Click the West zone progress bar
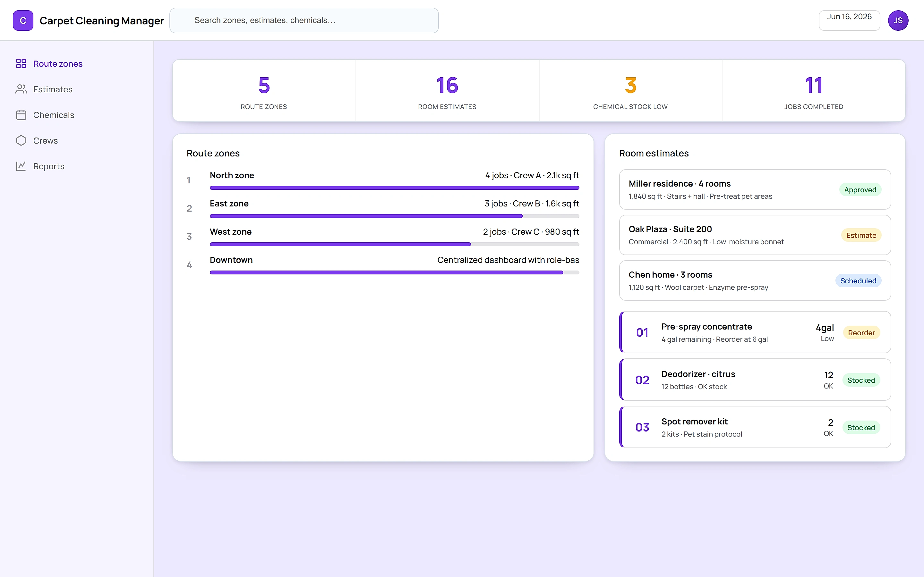Screen dimensions: 924x577 (x=394, y=244)
